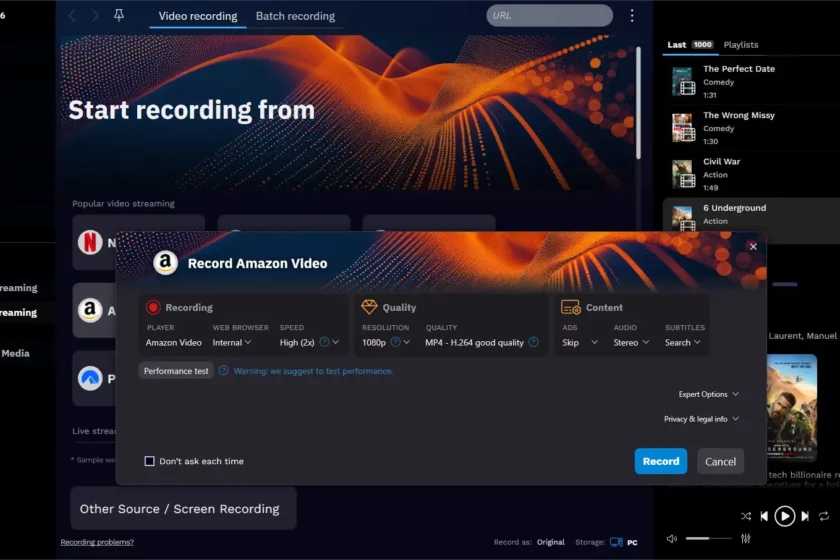Go forward with the right arrow icon
Image resolution: width=840 pixels, height=560 pixels.
95,16
